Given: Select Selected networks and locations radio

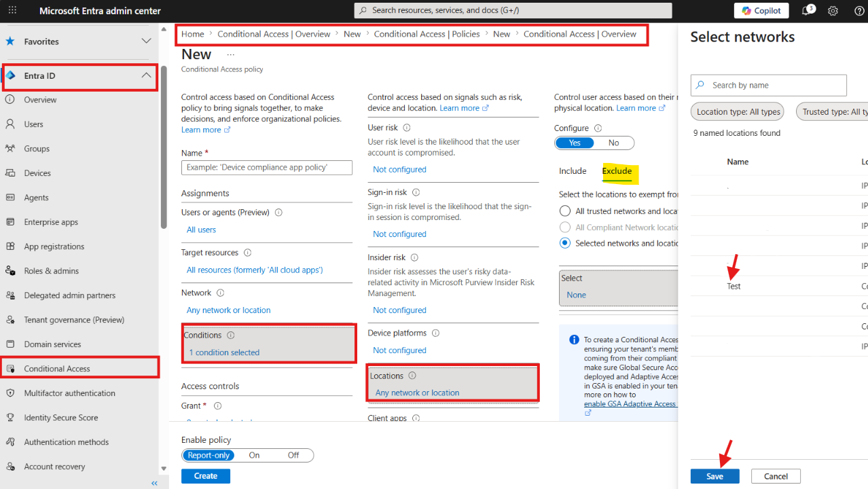Looking at the screenshot, I should [564, 243].
